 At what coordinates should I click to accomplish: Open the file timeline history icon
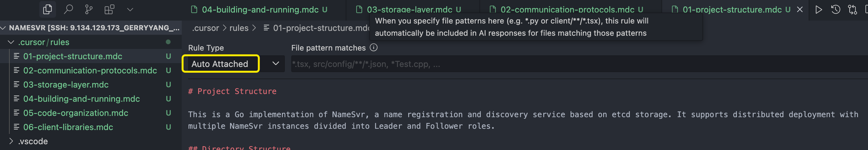tap(836, 9)
